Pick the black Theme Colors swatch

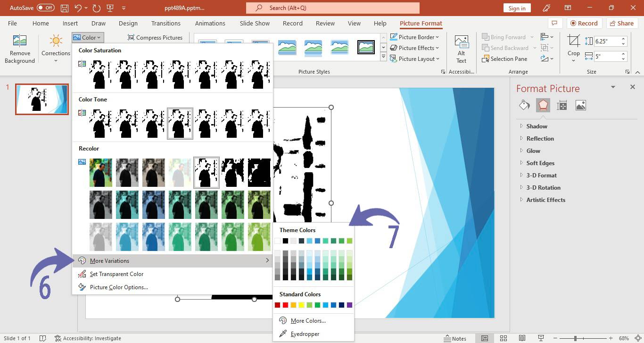[285, 241]
